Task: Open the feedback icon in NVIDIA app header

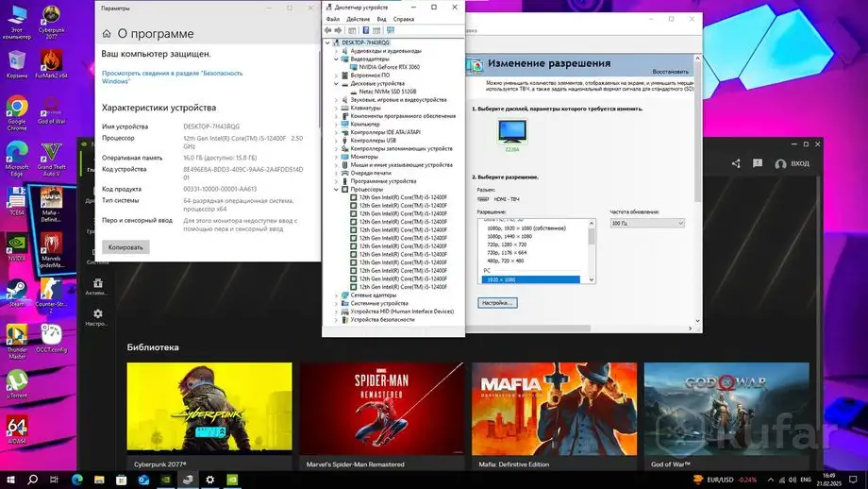Action: 758,163
